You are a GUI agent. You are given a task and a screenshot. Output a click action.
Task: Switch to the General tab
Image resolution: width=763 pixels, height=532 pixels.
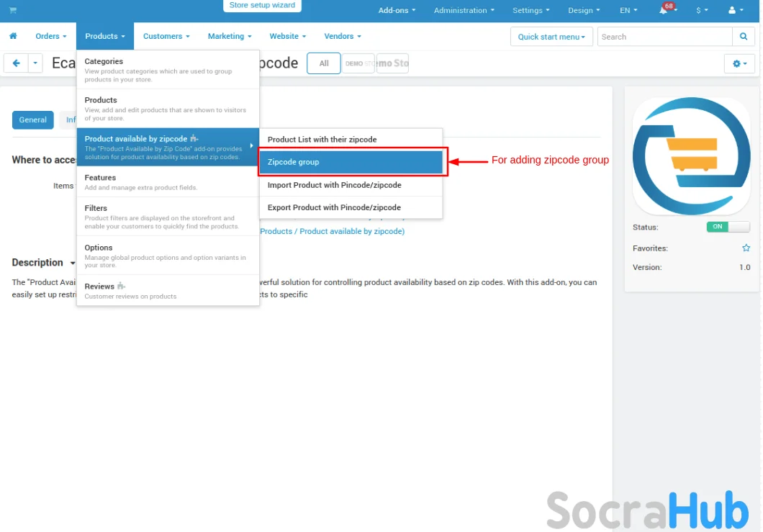(x=32, y=120)
